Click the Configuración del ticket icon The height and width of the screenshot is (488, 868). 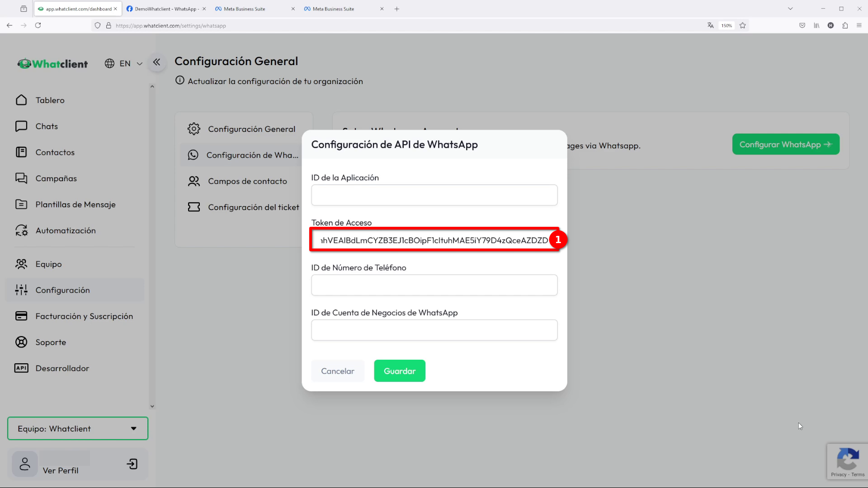194,207
